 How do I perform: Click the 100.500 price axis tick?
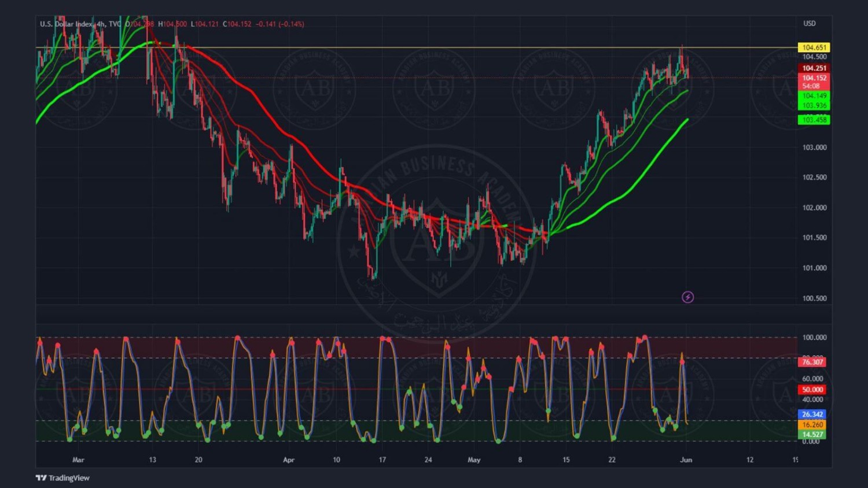(814, 298)
